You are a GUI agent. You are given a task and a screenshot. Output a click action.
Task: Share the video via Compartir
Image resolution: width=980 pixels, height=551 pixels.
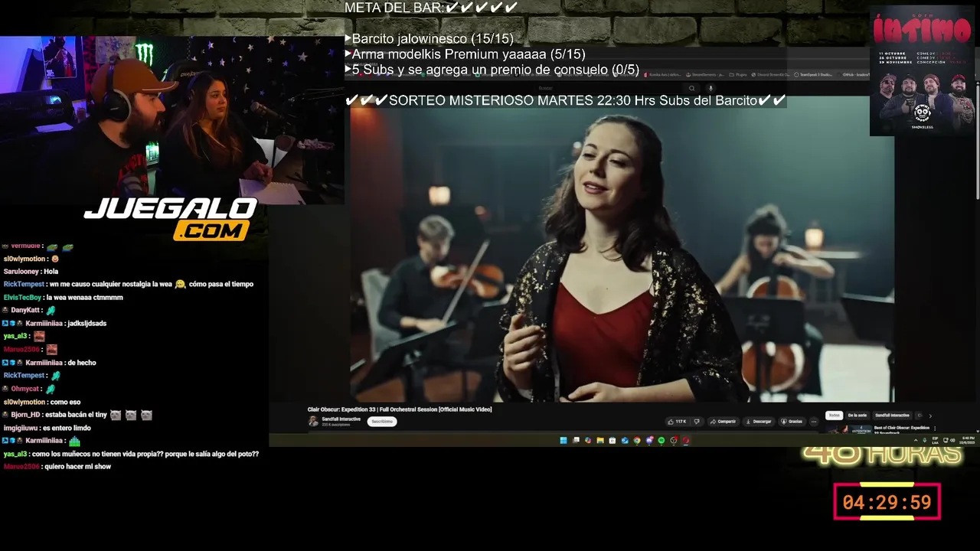(x=723, y=421)
